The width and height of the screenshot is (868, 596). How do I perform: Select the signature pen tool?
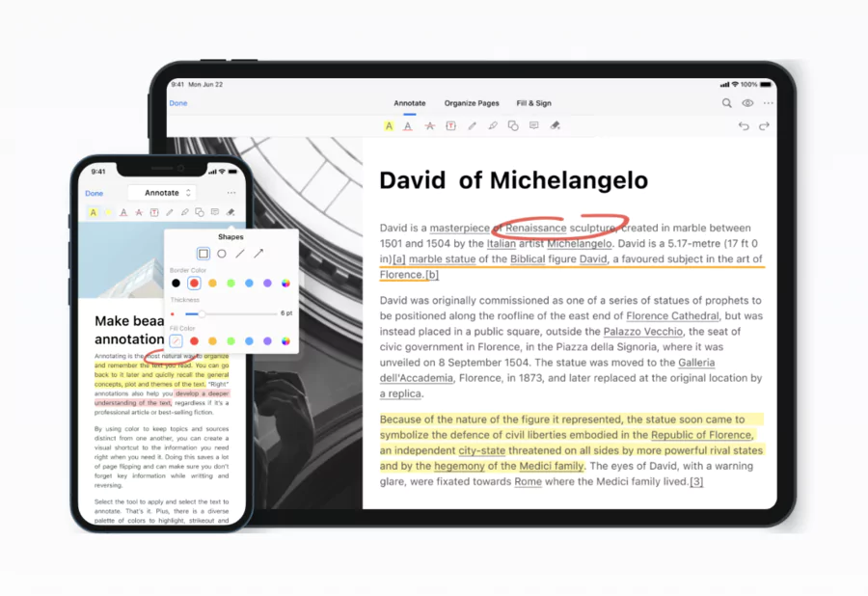click(x=493, y=125)
